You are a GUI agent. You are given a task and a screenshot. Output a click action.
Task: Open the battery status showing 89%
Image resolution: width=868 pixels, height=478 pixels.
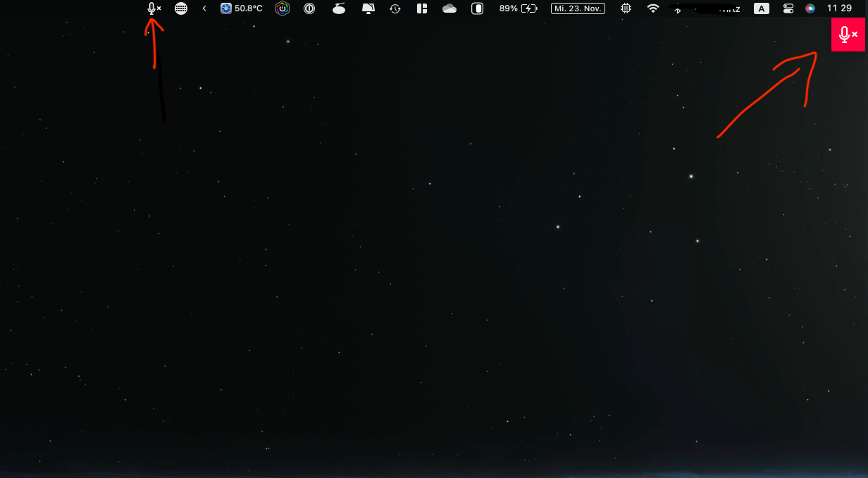(x=518, y=8)
